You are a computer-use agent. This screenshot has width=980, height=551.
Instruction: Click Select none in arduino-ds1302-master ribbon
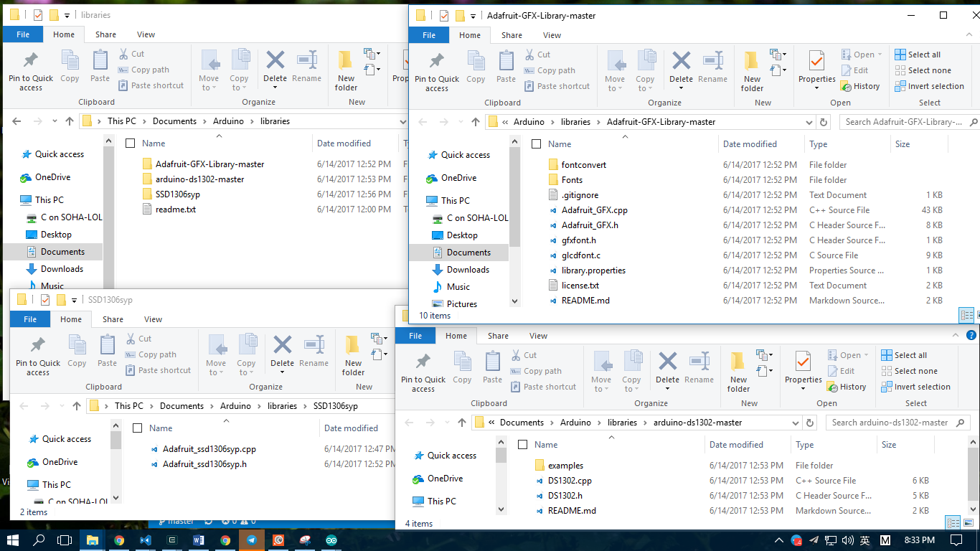(x=909, y=371)
